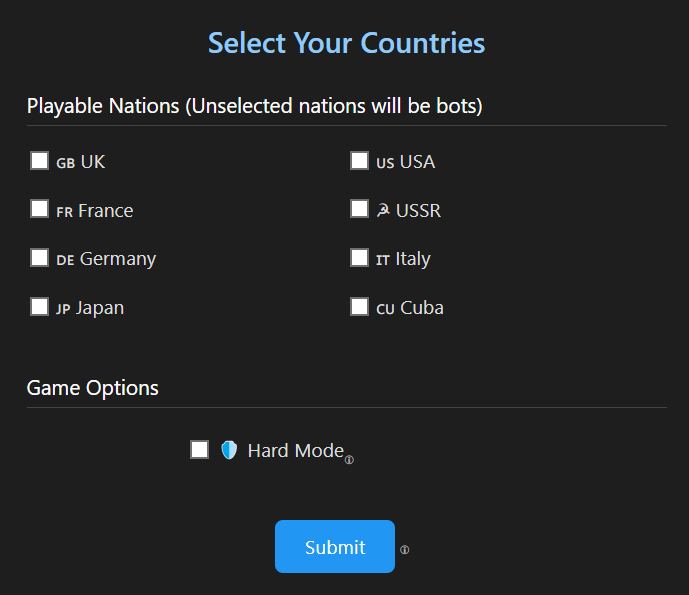The image size is (689, 595).
Task: Click the info icon beside Hard Mode
Action: pos(349,460)
